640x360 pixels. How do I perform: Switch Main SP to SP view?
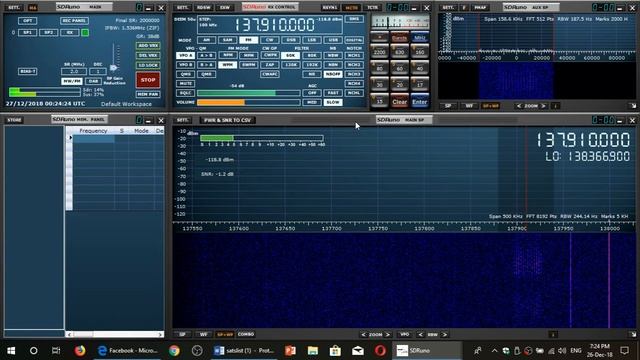click(x=182, y=334)
